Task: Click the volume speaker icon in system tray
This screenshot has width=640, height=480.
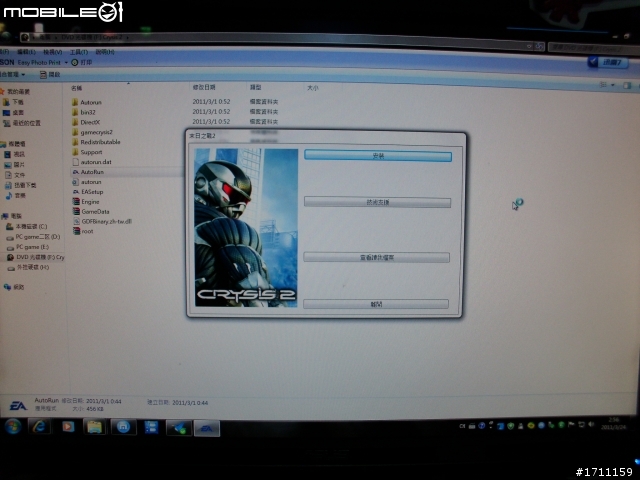Action: tap(591, 425)
